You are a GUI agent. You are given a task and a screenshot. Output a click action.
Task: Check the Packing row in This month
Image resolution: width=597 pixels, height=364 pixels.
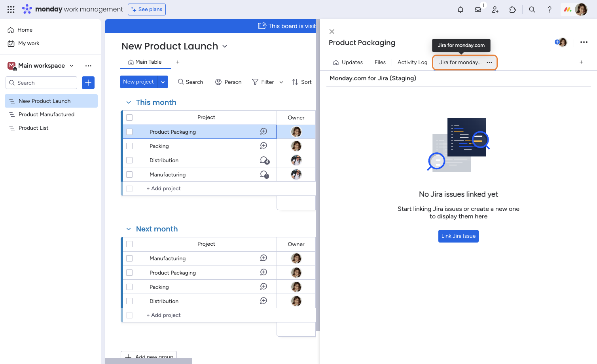point(129,146)
